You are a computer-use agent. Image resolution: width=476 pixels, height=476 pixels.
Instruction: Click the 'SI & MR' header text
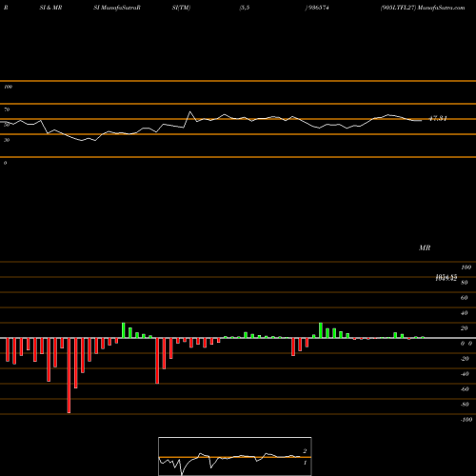pyautogui.click(x=50, y=8)
